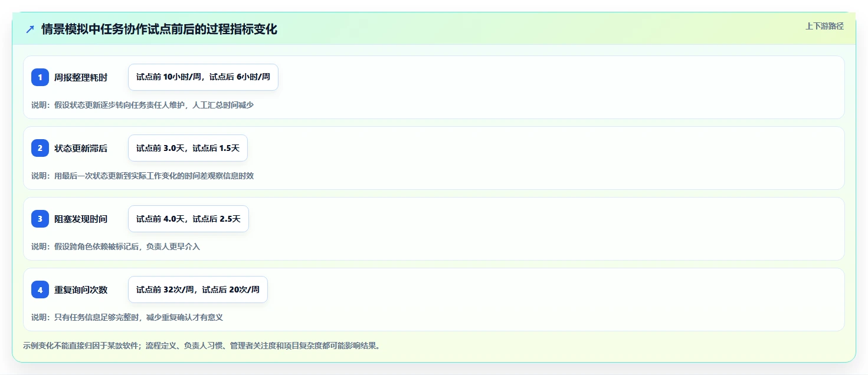Open the 上下游路径 label in the header

[824, 26]
